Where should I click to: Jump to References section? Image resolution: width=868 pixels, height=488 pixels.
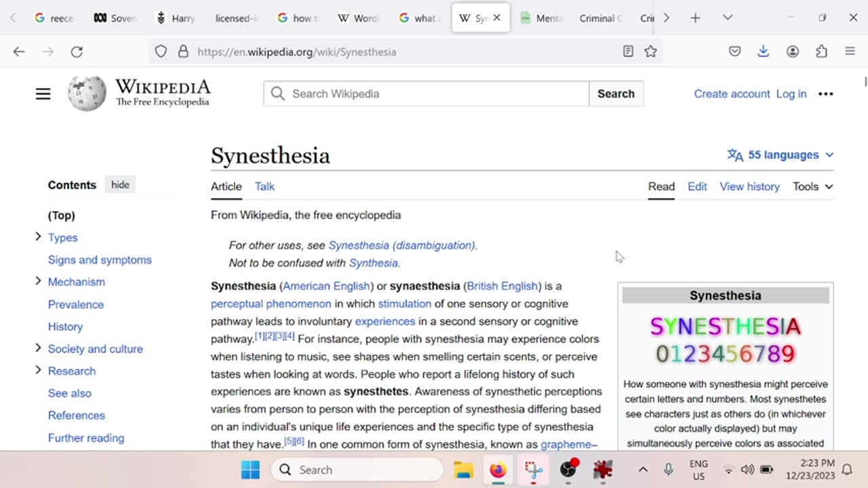click(77, 415)
